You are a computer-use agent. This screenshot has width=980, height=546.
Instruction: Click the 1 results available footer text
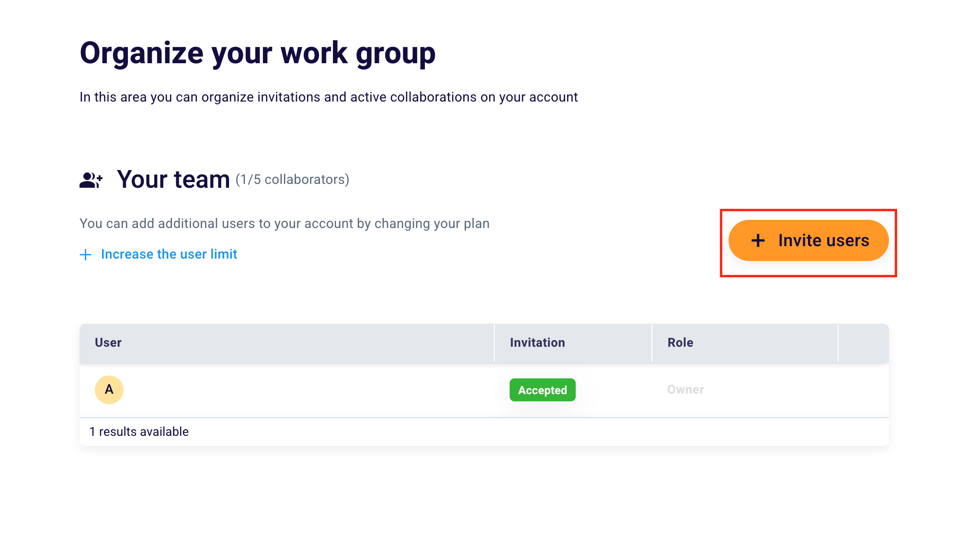[x=139, y=431]
